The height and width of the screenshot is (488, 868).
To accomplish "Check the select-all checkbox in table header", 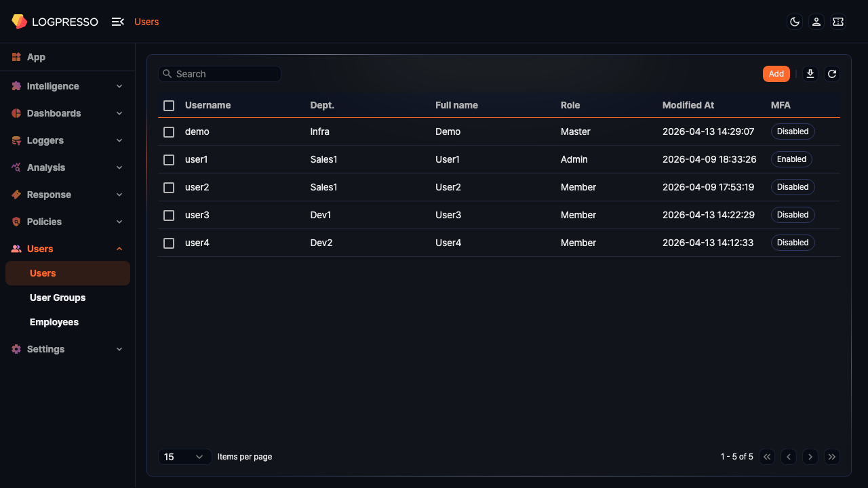I will click(169, 106).
